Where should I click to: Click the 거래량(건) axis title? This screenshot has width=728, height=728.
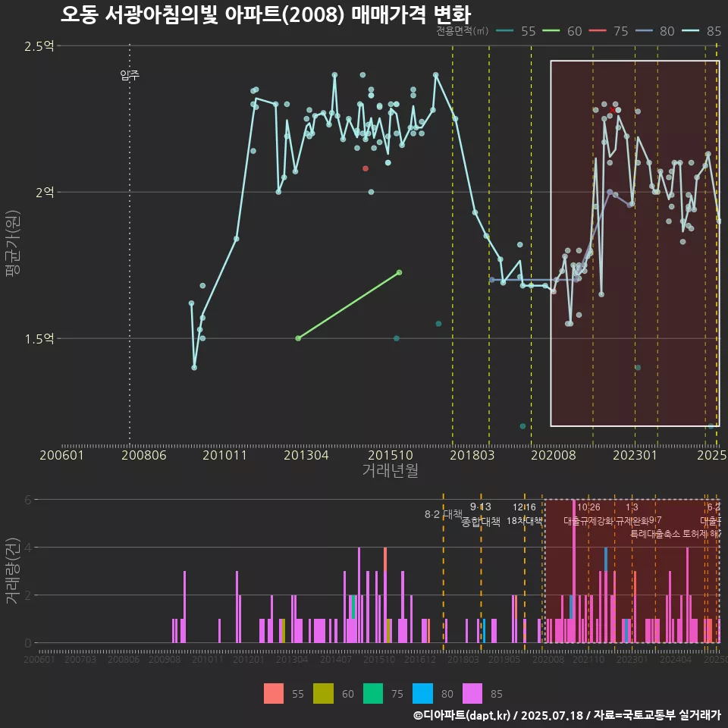13,571
